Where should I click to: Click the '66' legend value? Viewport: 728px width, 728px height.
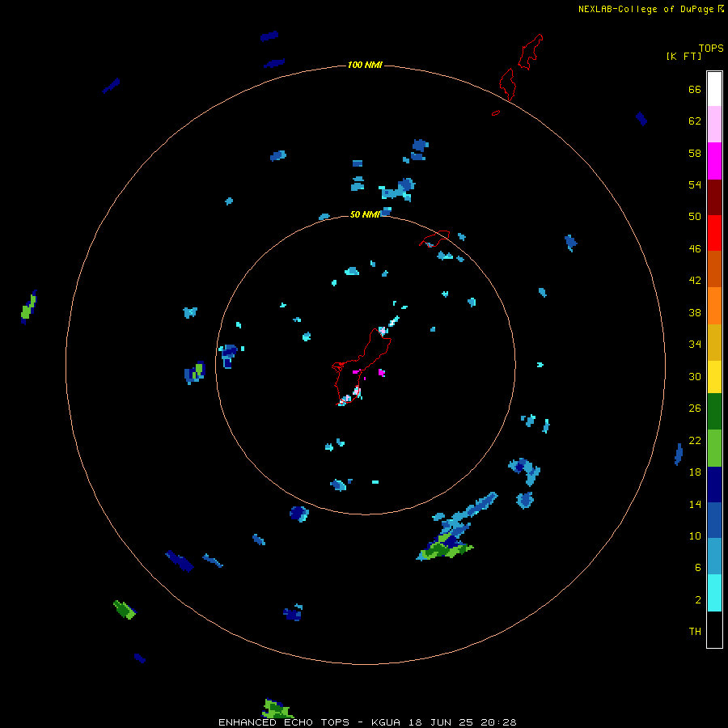click(x=695, y=89)
